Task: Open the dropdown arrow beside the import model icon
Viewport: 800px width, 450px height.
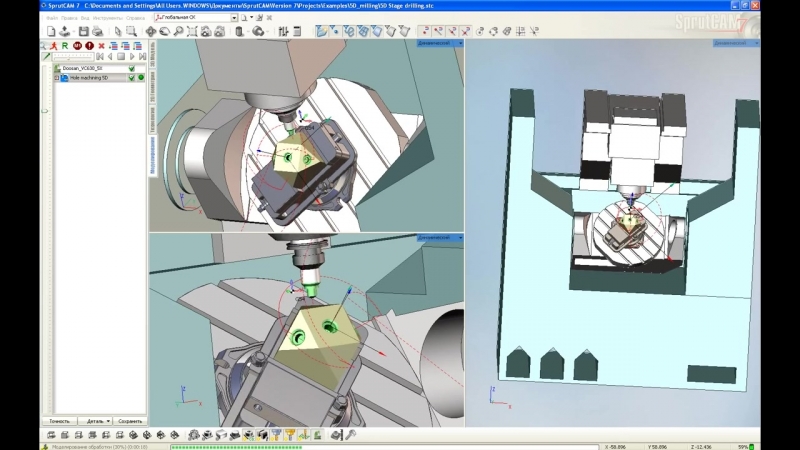Action: (x=74, y=32)
